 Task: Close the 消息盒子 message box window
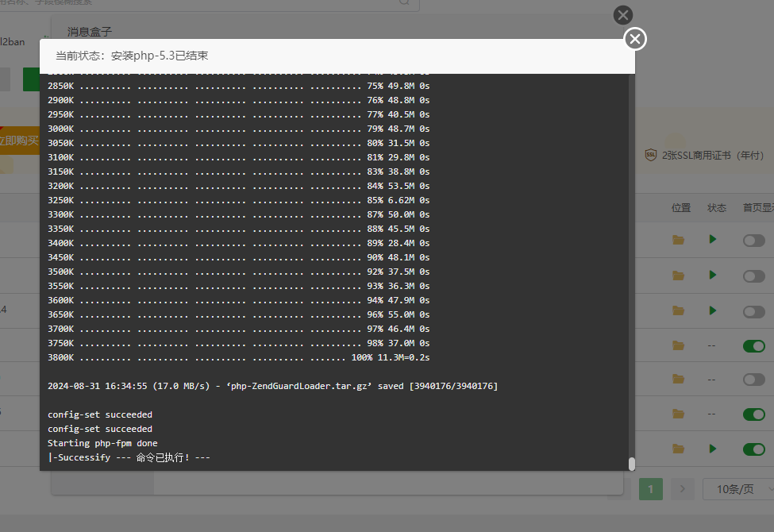pyautogui.click(x=623, y=15)
